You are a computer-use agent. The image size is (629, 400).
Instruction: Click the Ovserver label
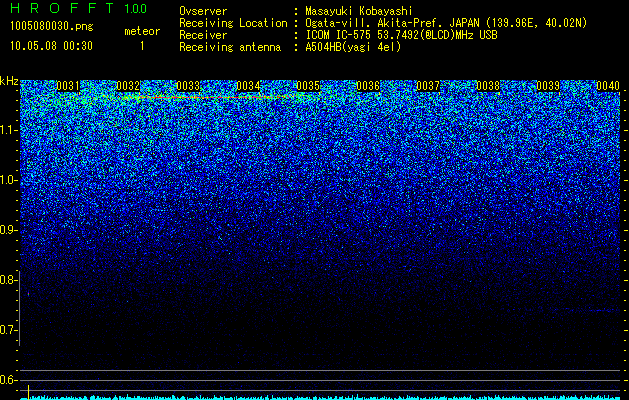click(x=203, y=11)
